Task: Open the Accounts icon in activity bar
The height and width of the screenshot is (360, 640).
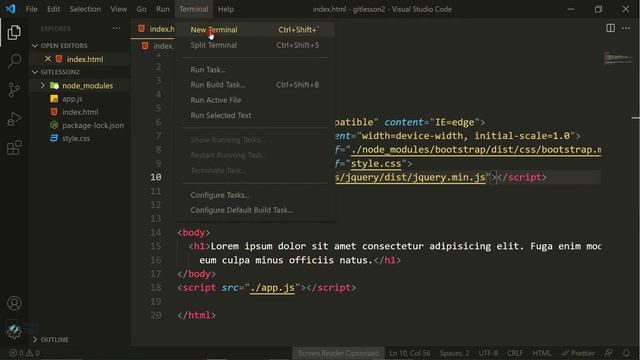Action: (x=14, y=303)
